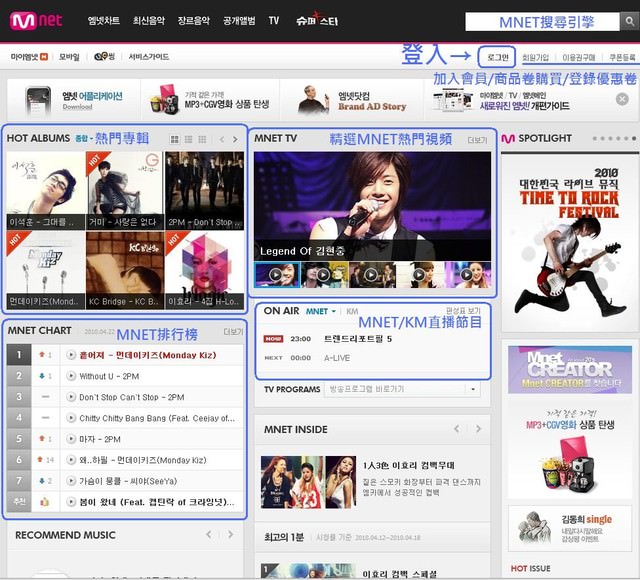Screen dimensions: 640x580
Task: Switch Hot Albums to list view
Action: point(189,140)
